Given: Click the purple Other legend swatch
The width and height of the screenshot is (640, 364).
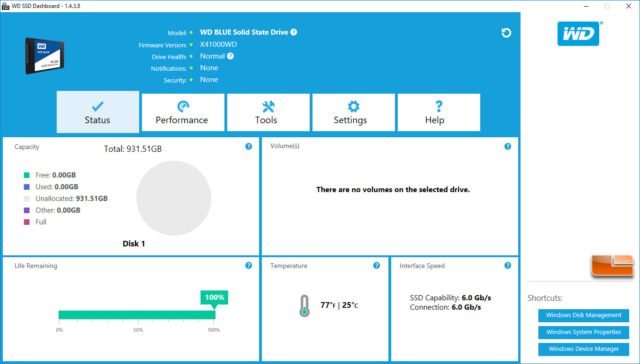Looking at the screenshot, I should (x=27, y=210).
